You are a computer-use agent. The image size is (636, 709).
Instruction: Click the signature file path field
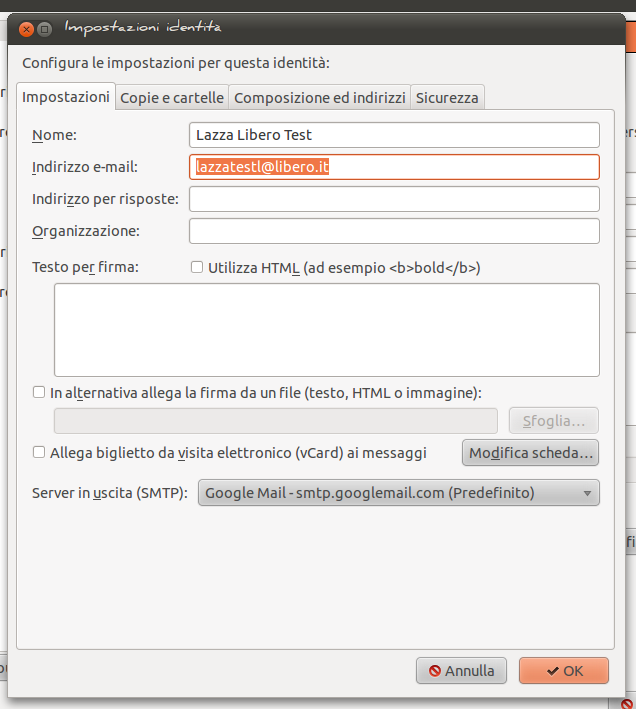(275, 420)
